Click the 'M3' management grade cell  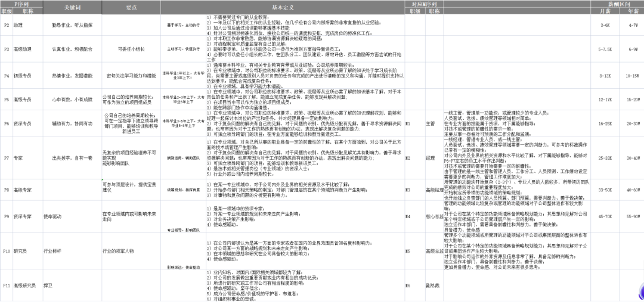415,190
